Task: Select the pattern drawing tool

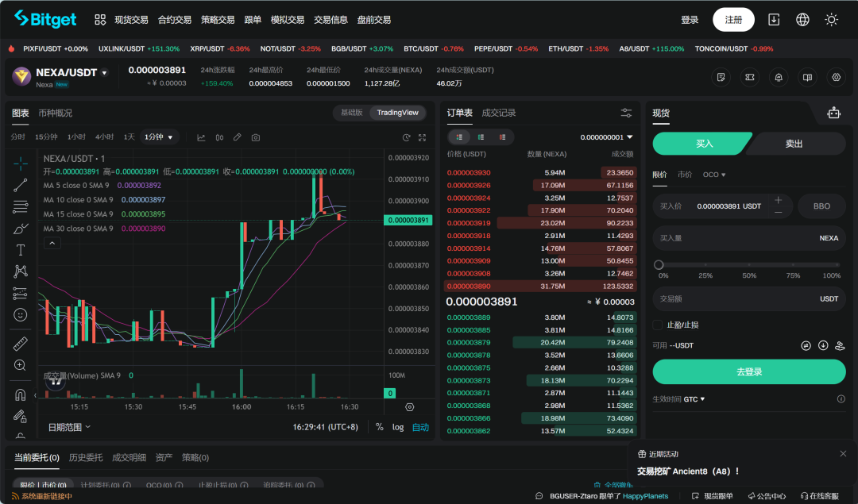Action: click(x=20, y=271)
